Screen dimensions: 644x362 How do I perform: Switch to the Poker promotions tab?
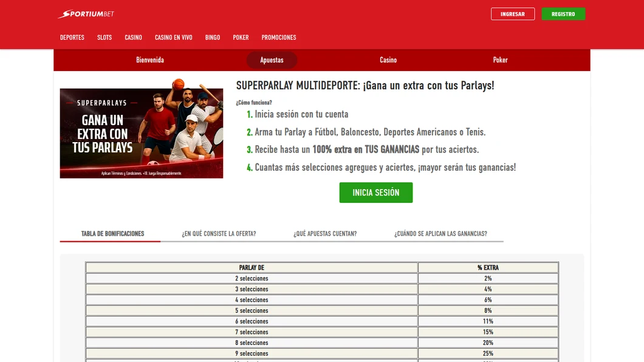[500, 60]
